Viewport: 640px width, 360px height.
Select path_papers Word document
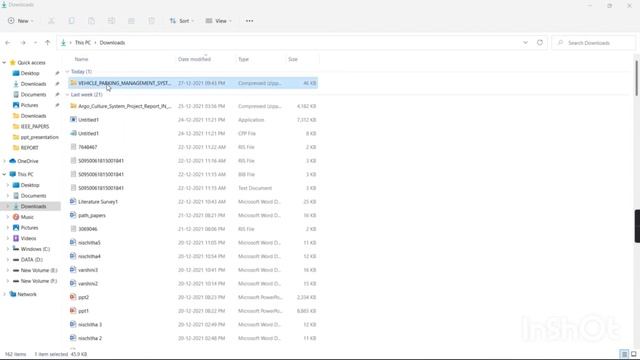[x=193, y=216]
